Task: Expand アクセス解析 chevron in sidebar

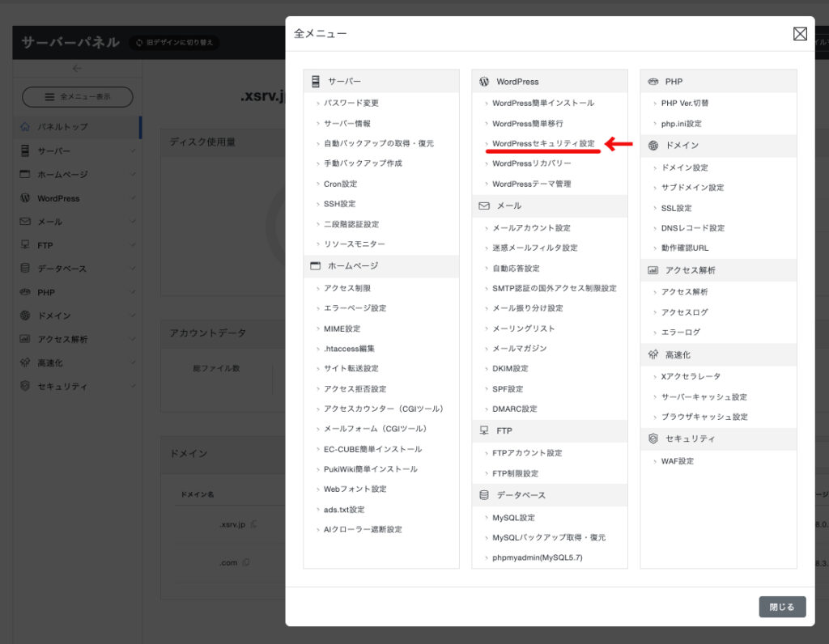Action: (x=133, y=339)
